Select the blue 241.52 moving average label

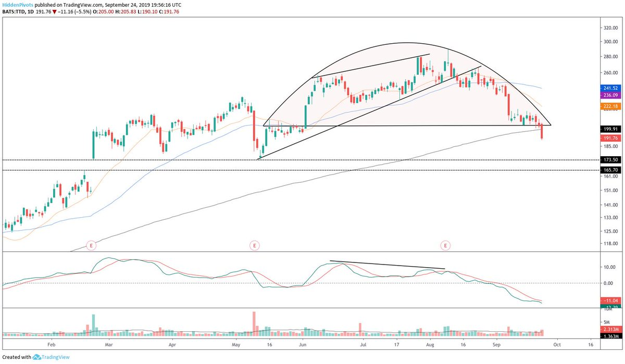(609, 88)
